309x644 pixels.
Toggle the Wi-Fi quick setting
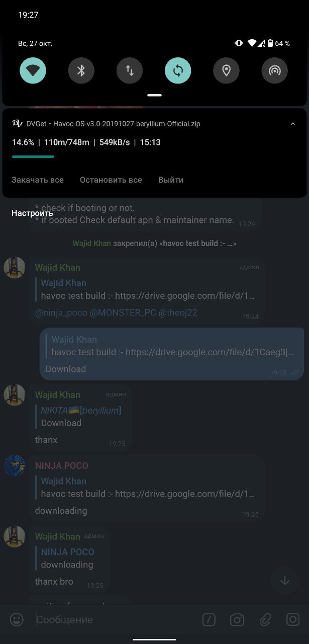click(33, 70)
